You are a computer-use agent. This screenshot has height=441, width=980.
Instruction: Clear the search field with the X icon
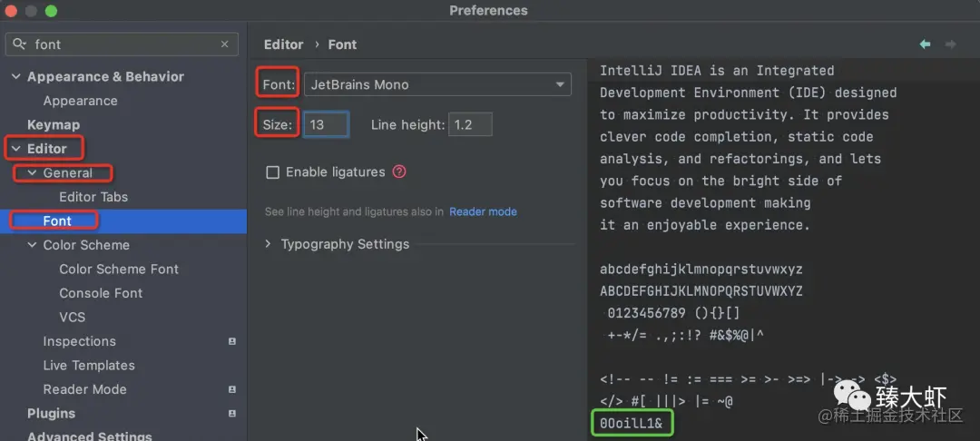click(224, 44)
